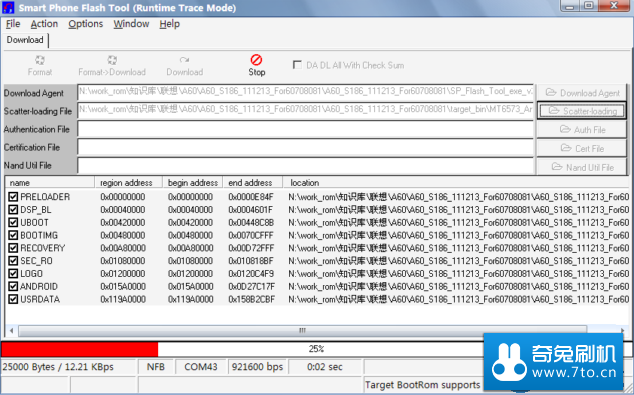The height and width of the screenshot is (395, 634).
Task: Open the Window menu
Action: [131, 24]
